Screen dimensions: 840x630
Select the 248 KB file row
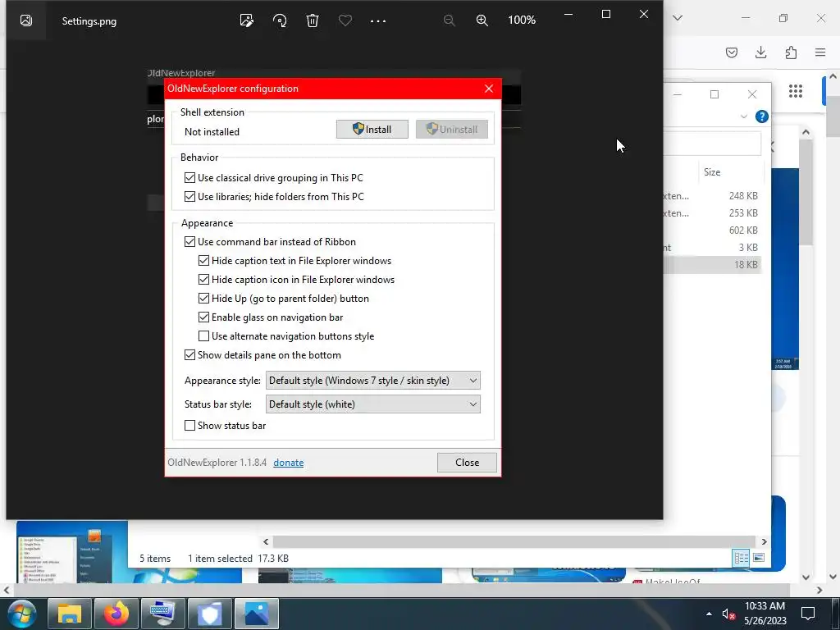[x=713, y=195]
